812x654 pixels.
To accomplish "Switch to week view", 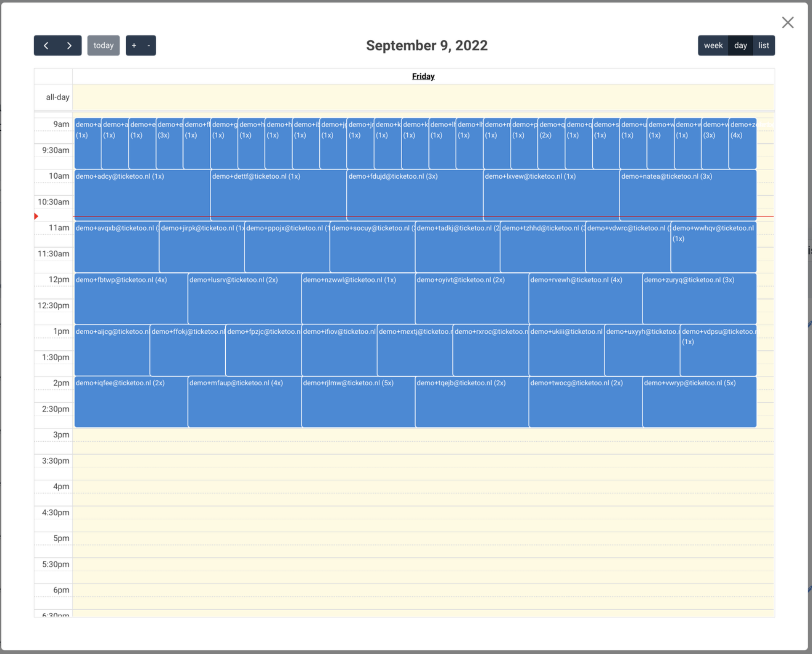I will (x=713, y=45).
